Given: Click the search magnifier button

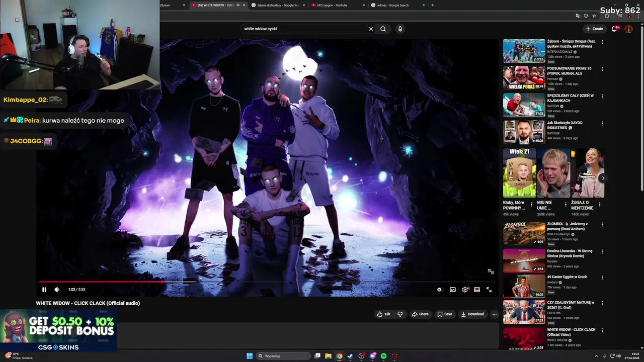Looking at the screenshot, I should 383,29.
